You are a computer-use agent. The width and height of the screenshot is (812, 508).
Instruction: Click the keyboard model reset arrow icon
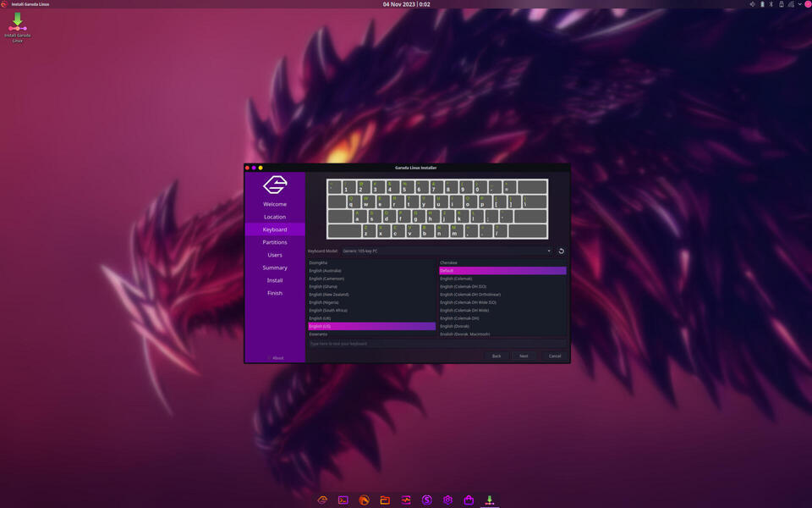tap(561, 251)
